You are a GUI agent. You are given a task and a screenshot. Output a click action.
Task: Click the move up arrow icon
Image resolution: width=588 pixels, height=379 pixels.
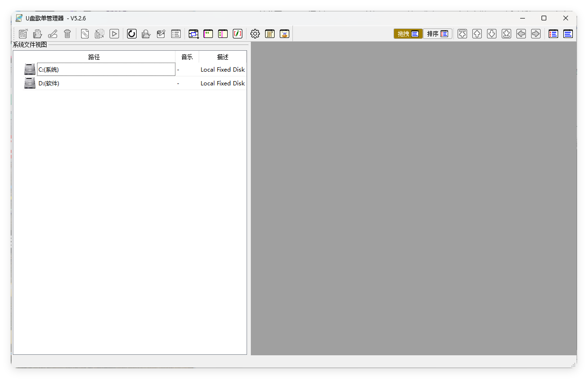[x=477, y=34]
